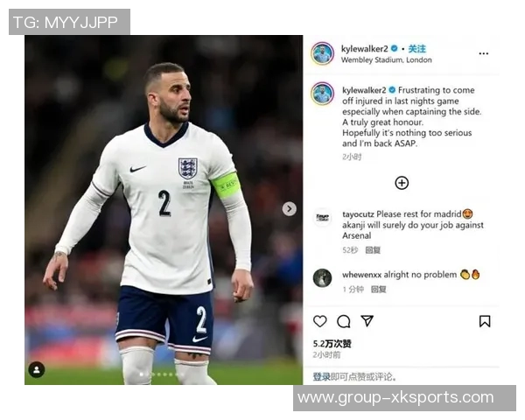Screen dimensions: 525x420
Task: Open comments using the speech bubble icon
Action: pos(344,321)
